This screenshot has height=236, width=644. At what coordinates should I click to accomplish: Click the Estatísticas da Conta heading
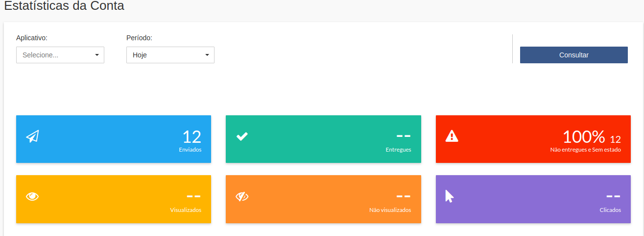[x=64, y=6]
